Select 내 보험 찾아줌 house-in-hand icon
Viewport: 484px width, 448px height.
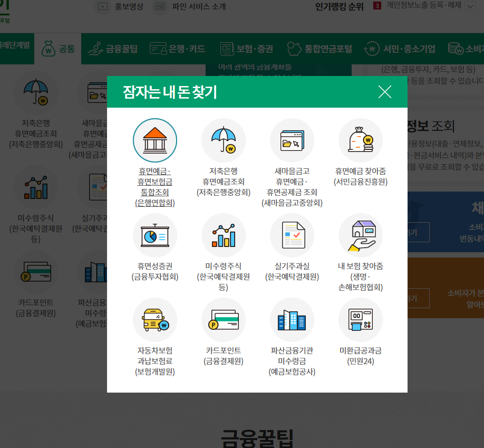361,235
